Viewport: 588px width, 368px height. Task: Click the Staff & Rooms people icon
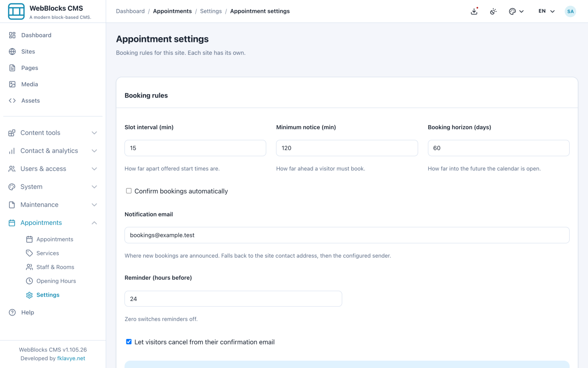click(29, 267)
